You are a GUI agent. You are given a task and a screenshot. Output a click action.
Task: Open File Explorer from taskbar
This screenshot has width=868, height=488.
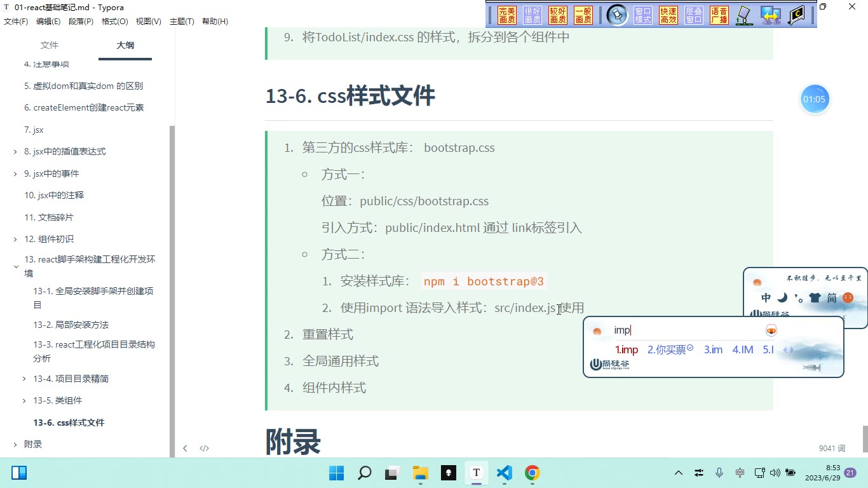pyautogui.click(x=421, y=473)
